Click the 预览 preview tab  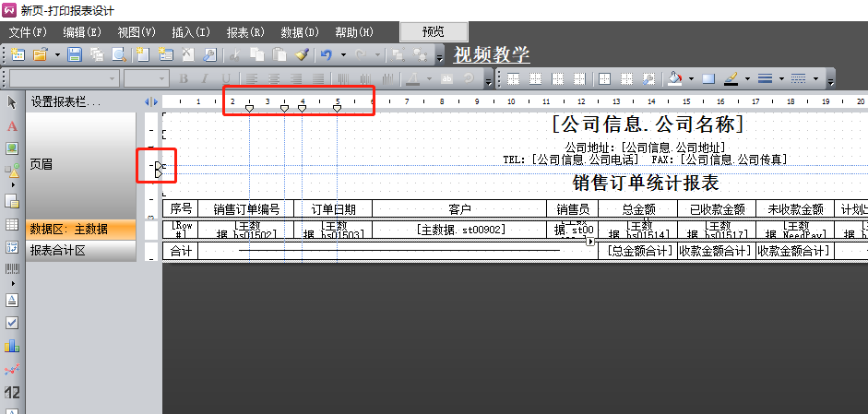tap(434, 31)
